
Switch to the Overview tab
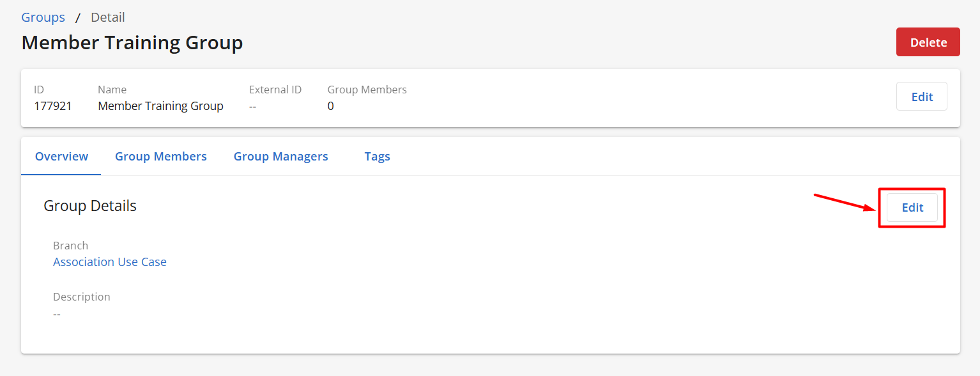tap(61, 156)
